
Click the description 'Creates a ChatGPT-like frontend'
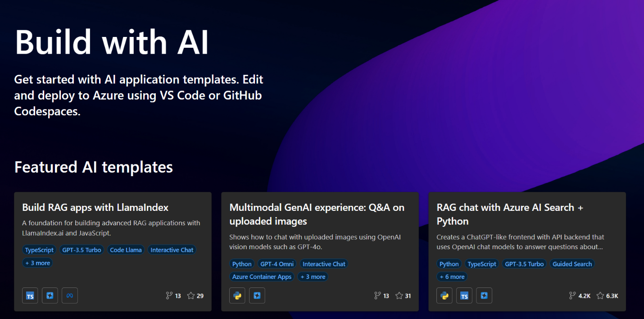pyautogui.click(x=520, y=242)
